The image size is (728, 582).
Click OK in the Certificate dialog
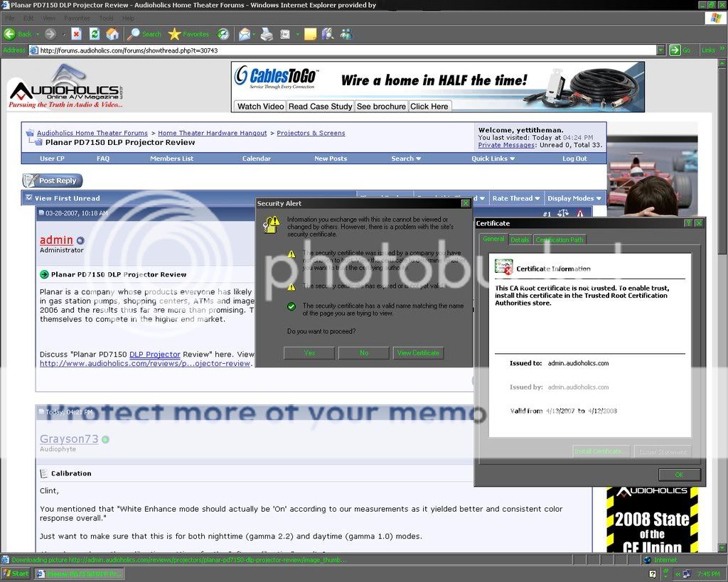tap(679, 475)
